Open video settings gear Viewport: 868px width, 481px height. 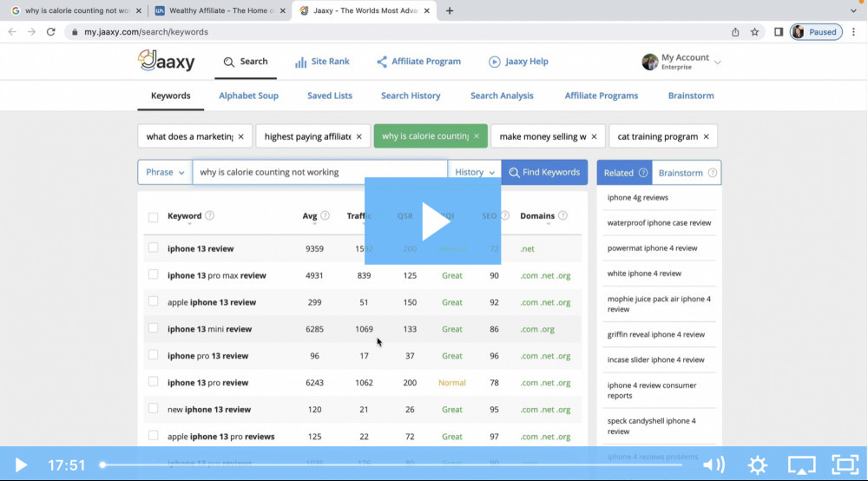[x=757, y=465]
